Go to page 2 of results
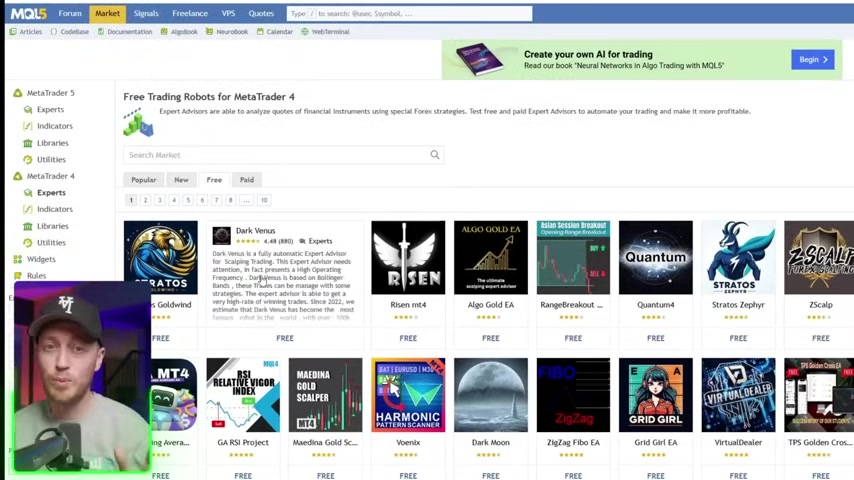The height and width of the screenshot is (480, 854). pyautogui.click(x=145, y=200)
